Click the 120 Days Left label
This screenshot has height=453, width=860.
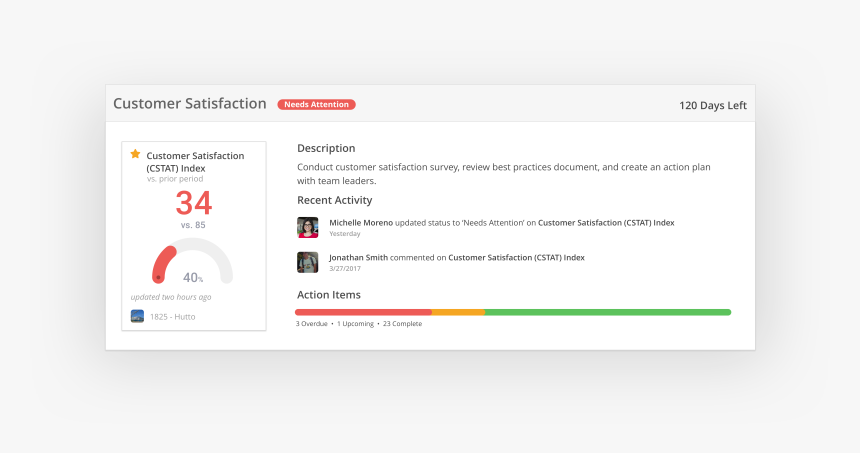point(712,105)
